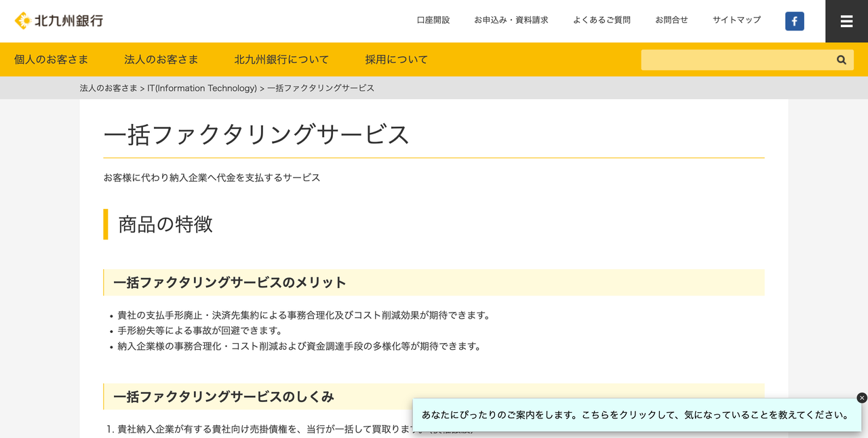Click the 商品の特徴 heading

[165, 224]
